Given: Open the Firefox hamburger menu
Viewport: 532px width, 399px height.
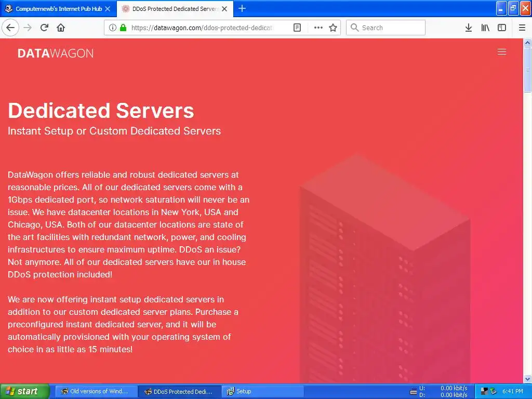Looking at the screenshot, I should coord(522,28).
